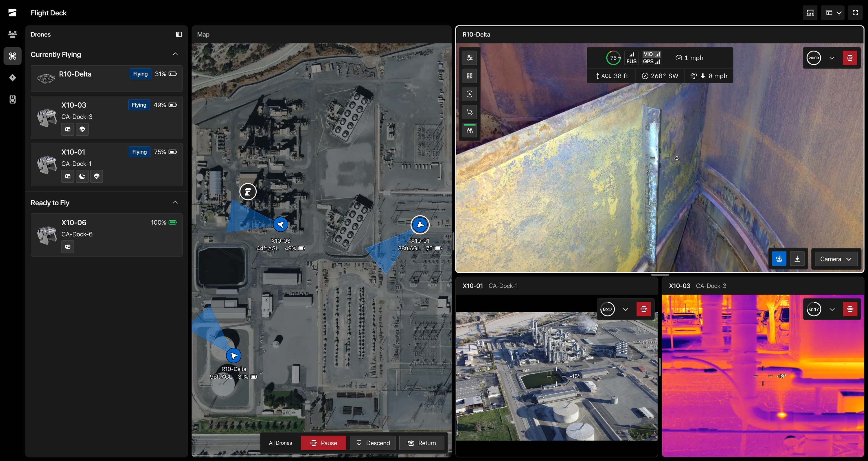Collapse the Ready to Fly section
This screenshot has width=868, height=461.
click(175, 202)
